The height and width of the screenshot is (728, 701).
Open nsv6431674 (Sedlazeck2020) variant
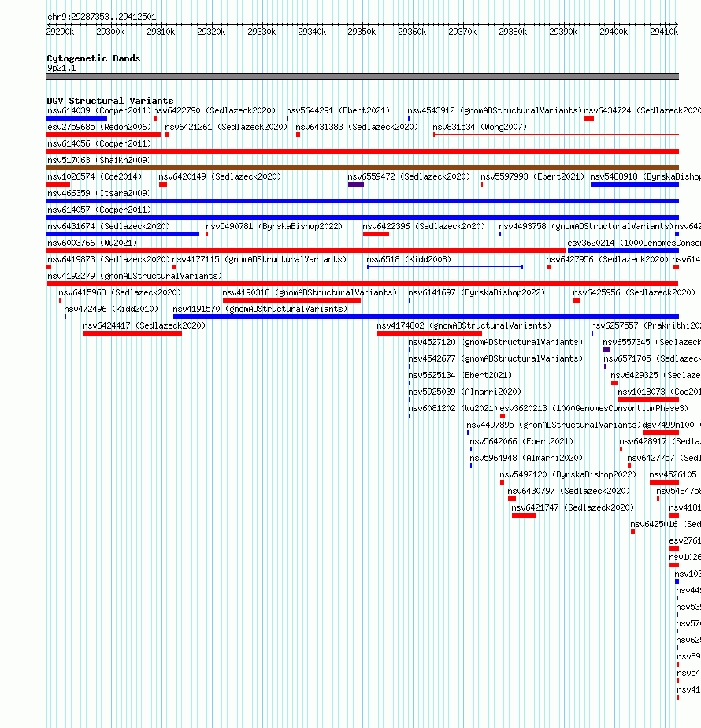(109, 226)
